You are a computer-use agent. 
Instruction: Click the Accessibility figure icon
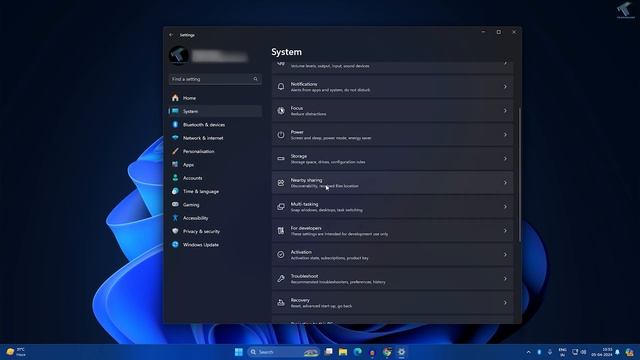[175, 218]
